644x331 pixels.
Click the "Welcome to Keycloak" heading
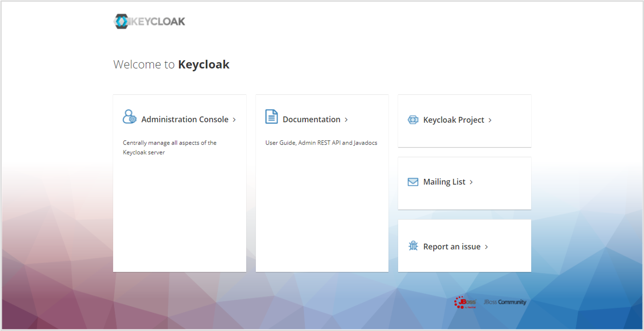tap(171, 65)
